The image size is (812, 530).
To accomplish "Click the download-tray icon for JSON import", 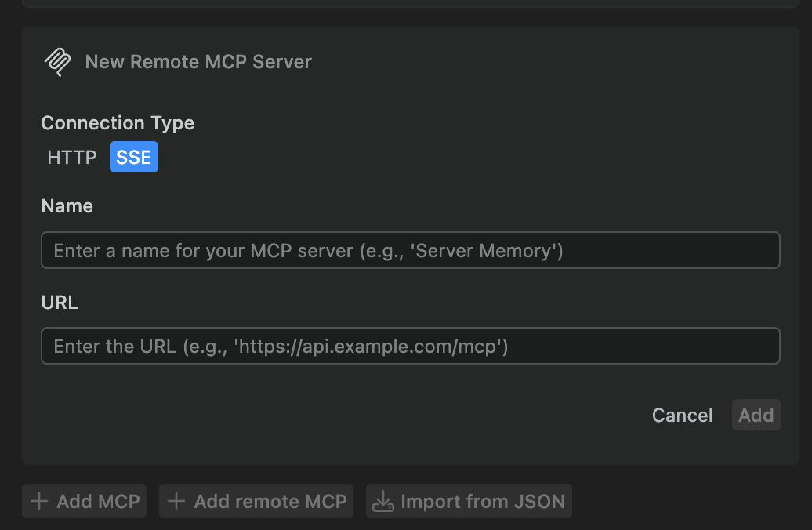I will point(383,501).
